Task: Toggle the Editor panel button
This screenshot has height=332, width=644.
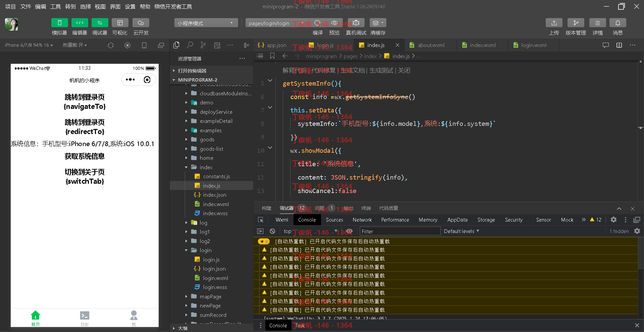Action: tap(79, 23)
